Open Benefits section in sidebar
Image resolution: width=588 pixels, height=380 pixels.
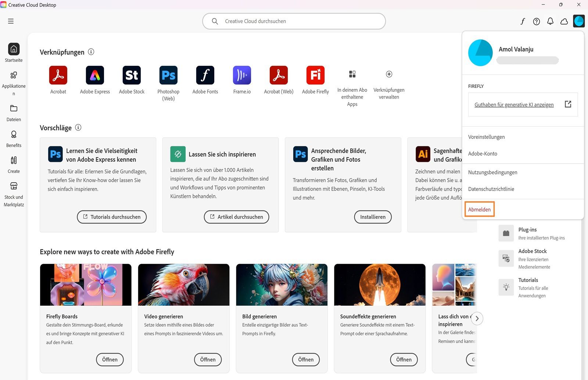tap(14, 139)
